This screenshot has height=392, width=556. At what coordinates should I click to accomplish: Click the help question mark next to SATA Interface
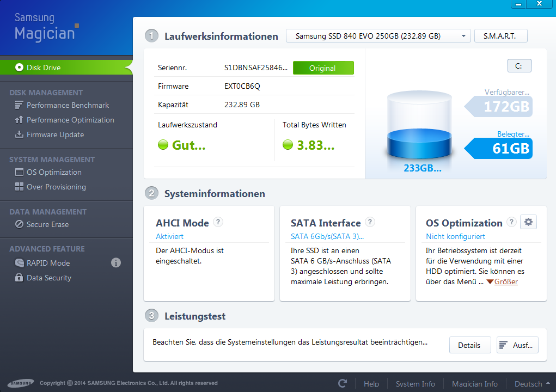(370, 222)
